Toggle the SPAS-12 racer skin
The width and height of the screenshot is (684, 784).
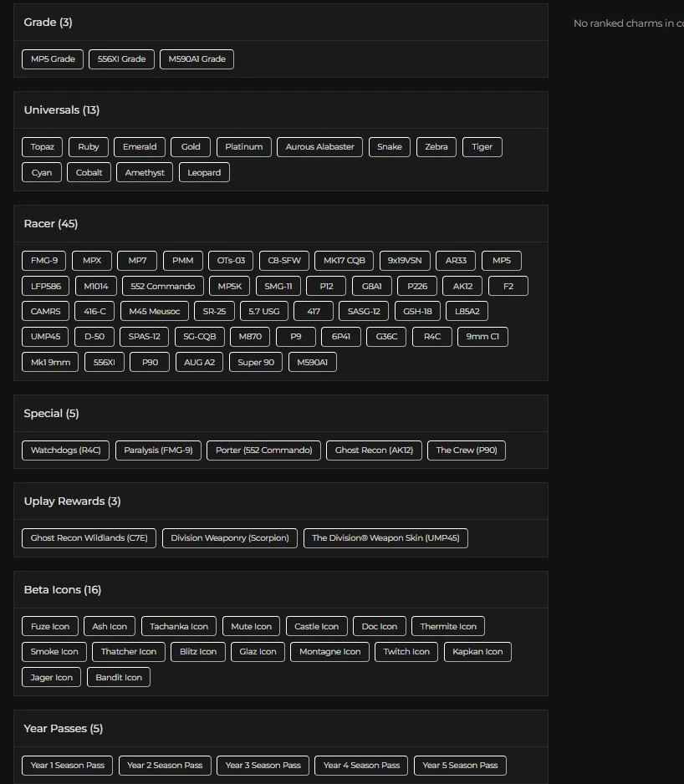click(144, 337)
